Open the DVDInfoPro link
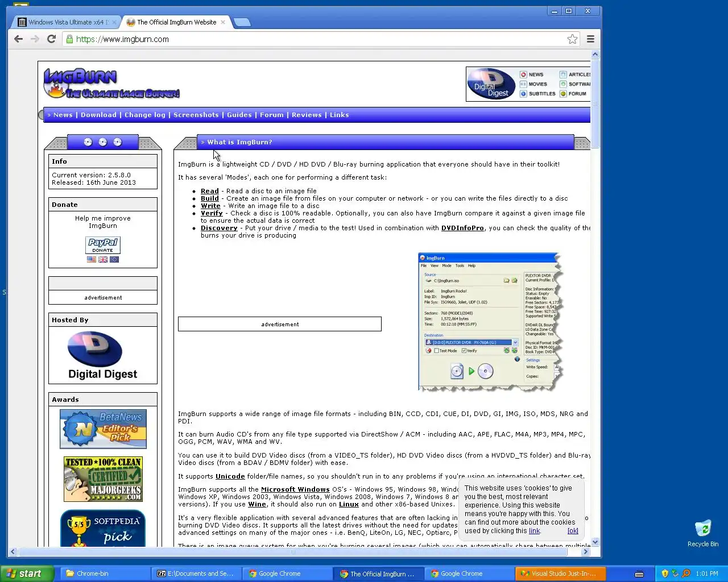Screen dimensions: 728x582 pyautogui.click(x=462, y=228)
